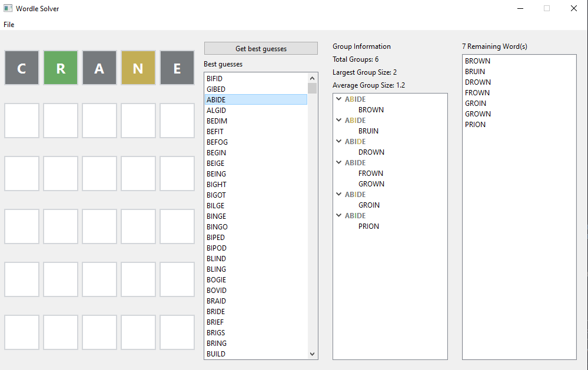
Task: Select GROIN in the Group Information tree
Action: (369, 205)
